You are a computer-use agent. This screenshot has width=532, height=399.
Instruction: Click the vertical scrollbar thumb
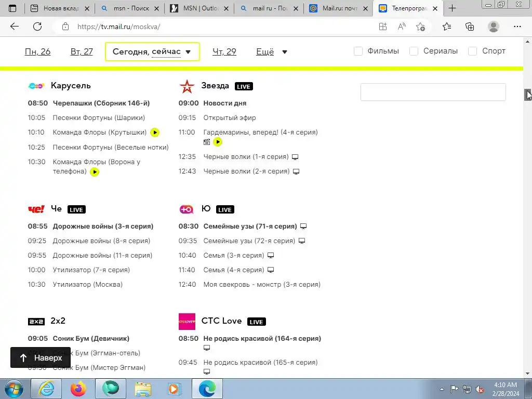(528, 95)
